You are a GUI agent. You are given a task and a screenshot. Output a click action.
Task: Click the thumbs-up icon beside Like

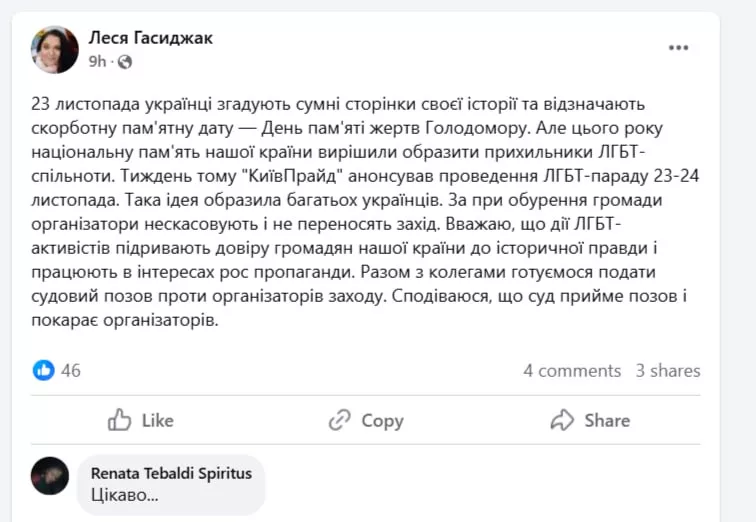[x=120, y=420]
